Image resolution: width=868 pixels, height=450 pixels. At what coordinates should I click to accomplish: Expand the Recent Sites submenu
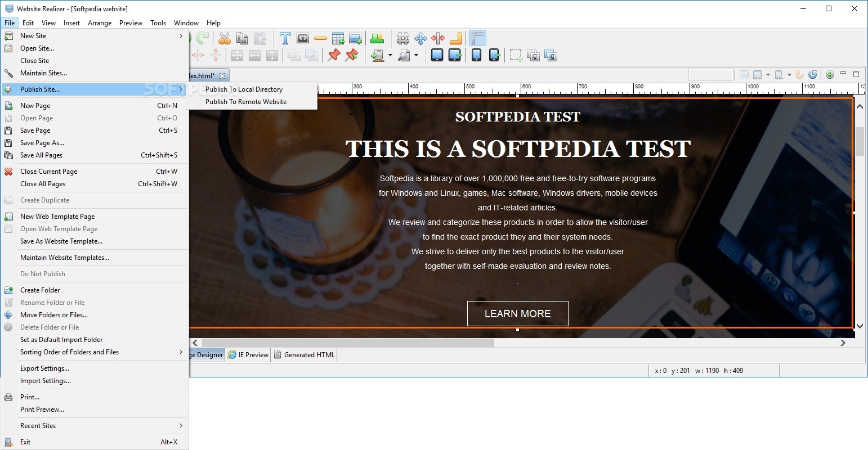click(x=95, y=426)
